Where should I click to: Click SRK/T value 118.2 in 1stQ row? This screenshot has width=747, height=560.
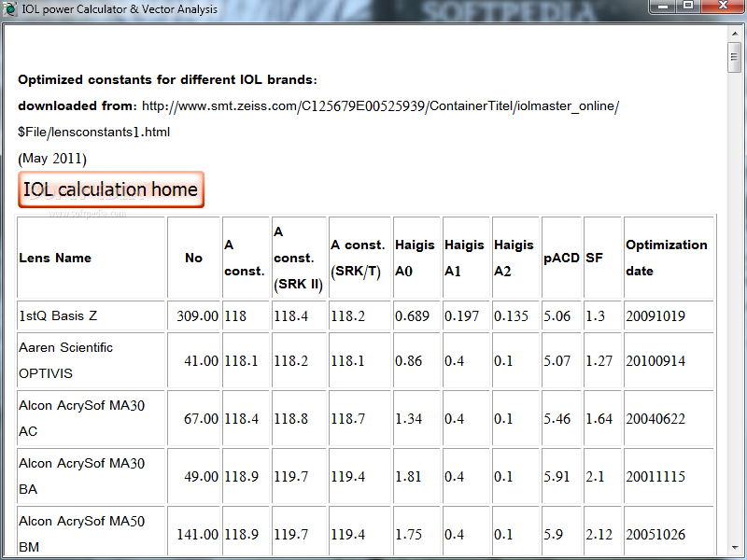(347, 315)
